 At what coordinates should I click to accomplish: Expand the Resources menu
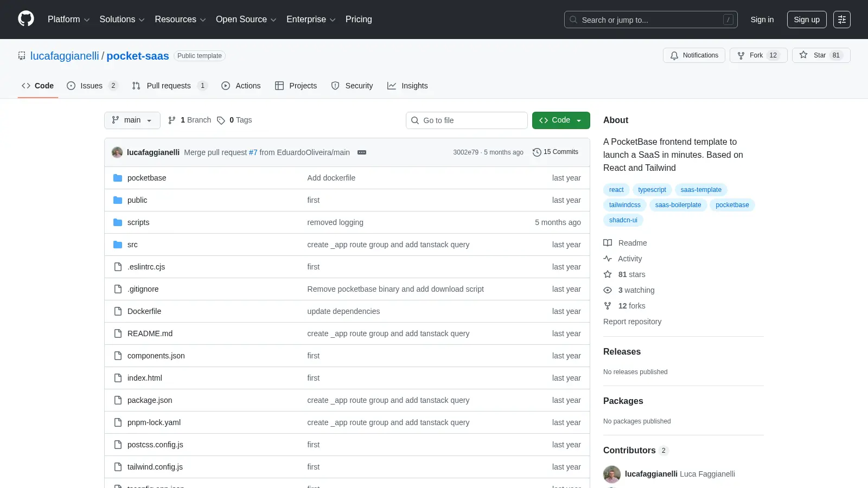click(180, 20)
